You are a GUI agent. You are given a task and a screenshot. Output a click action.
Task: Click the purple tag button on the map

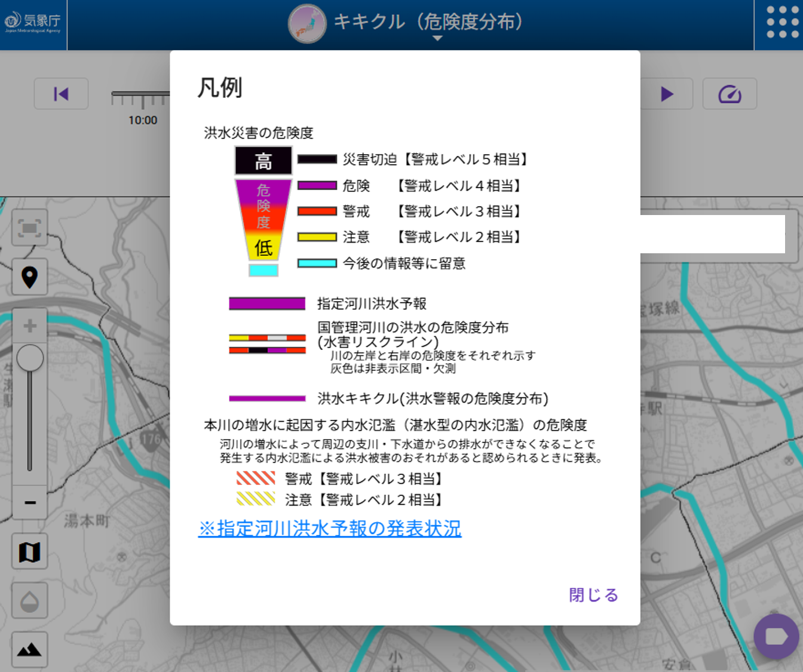pyautogui.click(x=777, y=637)
